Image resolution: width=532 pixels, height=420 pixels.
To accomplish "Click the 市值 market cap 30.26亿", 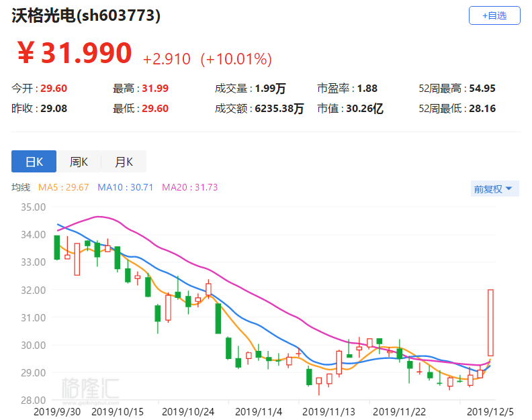I will click(x=364, y=109).
